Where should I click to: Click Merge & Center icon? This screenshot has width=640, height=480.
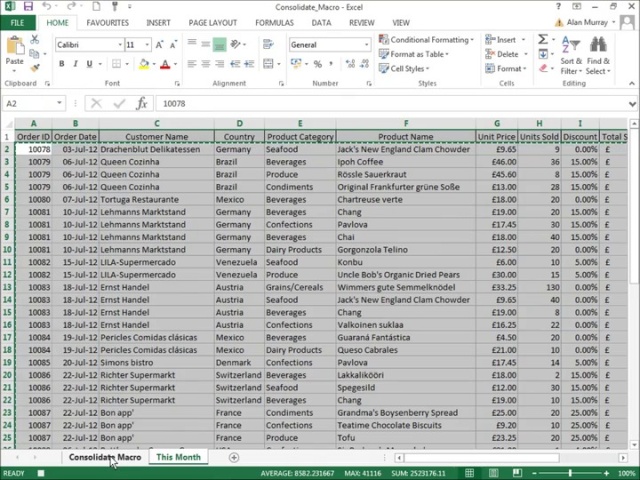(268, 64)
